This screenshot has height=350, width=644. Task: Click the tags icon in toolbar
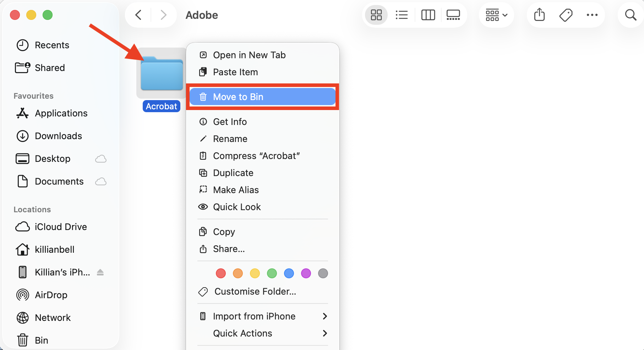(x=566, y=15)
